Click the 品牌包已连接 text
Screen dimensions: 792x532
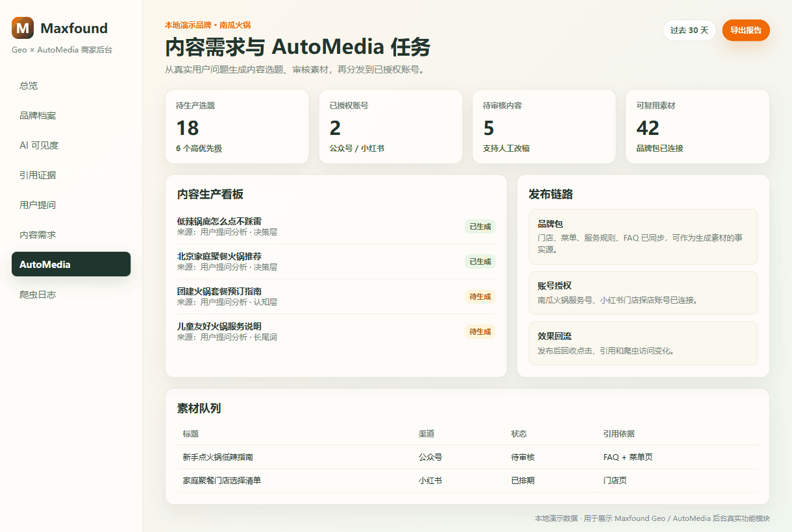pos(660,149)
